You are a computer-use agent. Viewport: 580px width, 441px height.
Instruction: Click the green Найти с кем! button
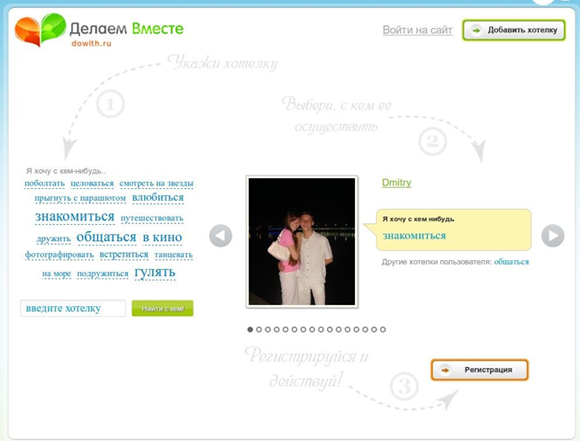point(162,308)
